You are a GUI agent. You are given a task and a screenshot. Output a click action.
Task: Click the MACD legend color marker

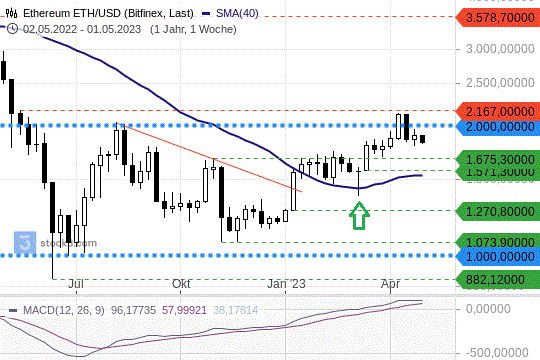[13, 310]
